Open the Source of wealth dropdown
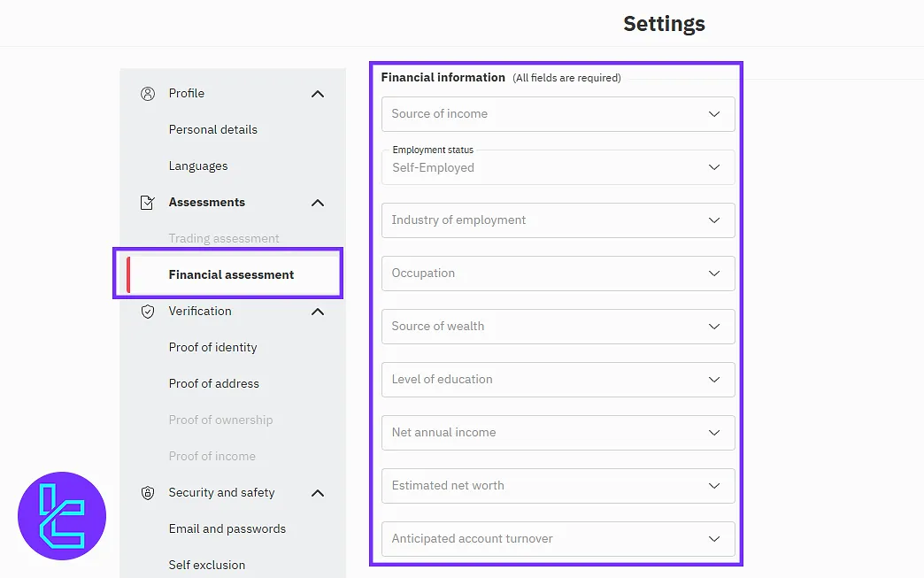 click(558, 327)
